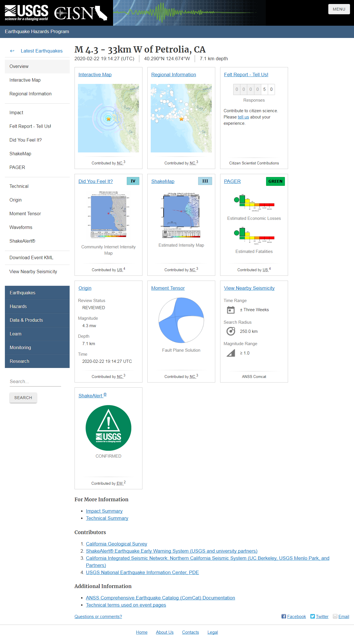
Task: Click the Twitter bird icon
Action: pyautogui.click(x=313, y=616)
